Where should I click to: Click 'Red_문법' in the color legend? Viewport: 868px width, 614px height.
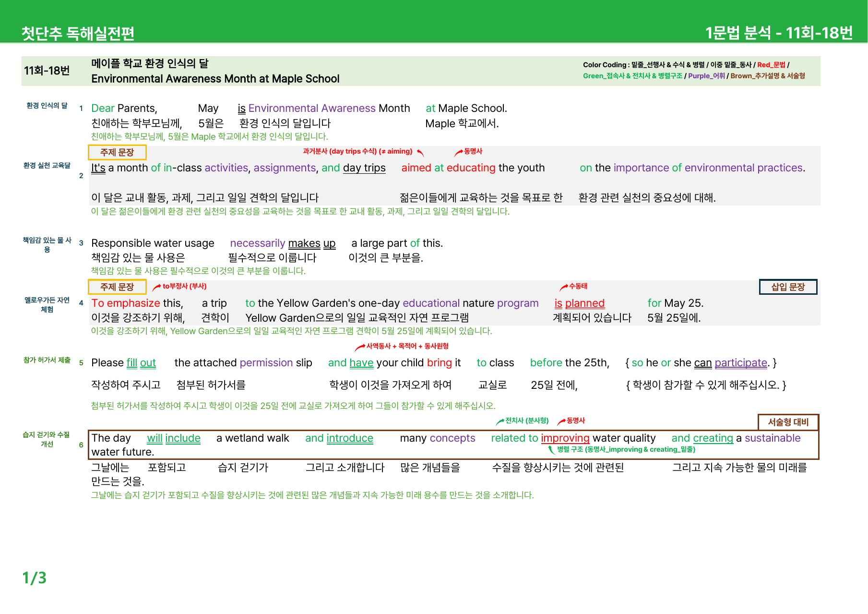click(x=771, y=65)
